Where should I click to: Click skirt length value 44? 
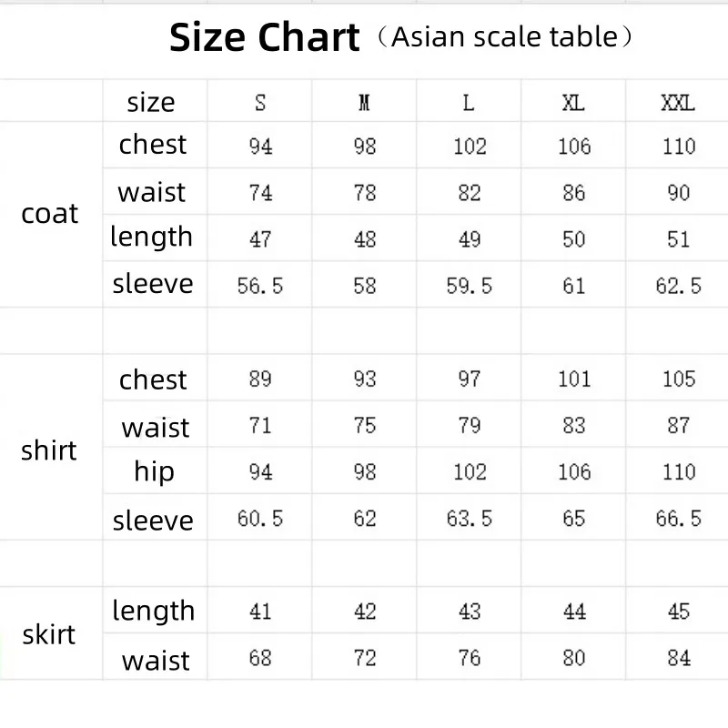coord(574,612)
